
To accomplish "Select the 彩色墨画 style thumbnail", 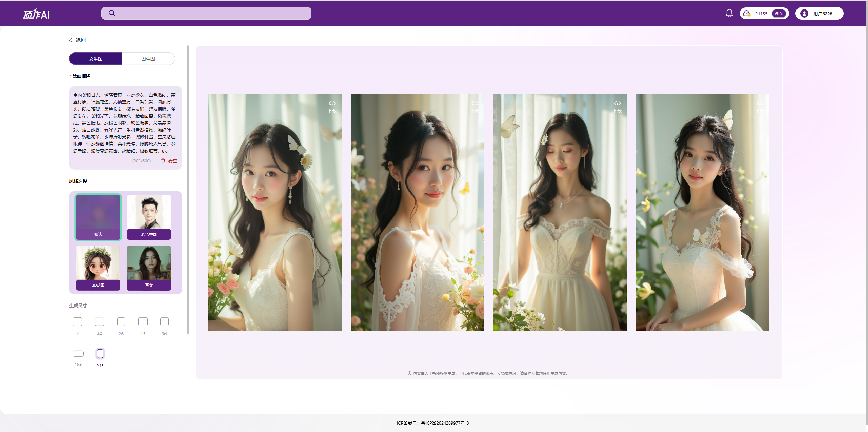I will tap(149, 217).
